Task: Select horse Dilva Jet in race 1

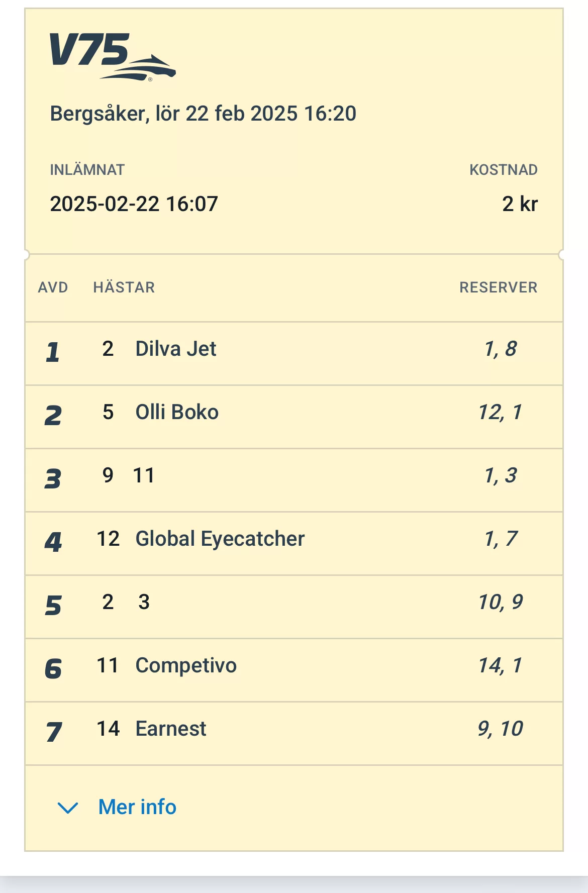Action: [175, 349]
